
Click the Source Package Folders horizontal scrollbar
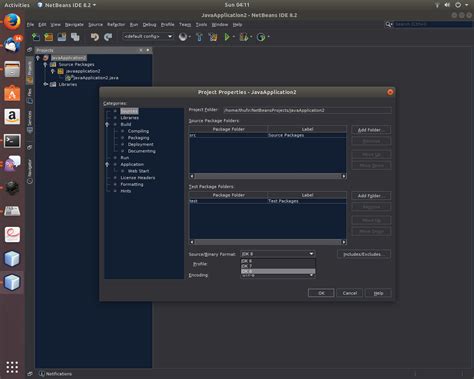tap(268, 176)
